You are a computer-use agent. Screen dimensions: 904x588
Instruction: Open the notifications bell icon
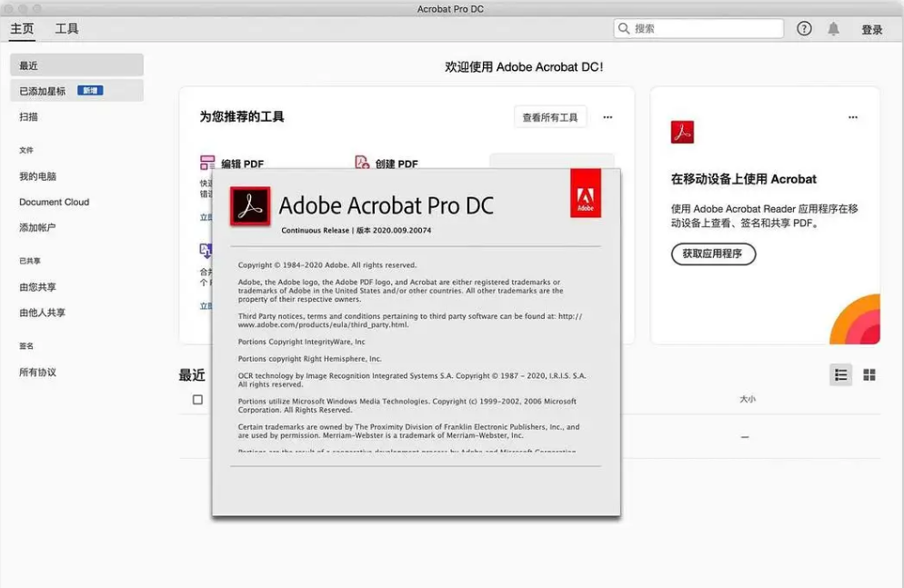[834, 29]
